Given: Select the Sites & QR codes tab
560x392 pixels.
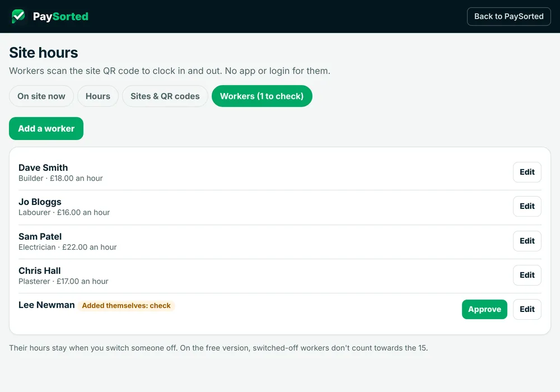Looking at the screenshot, I should point(165,96).
